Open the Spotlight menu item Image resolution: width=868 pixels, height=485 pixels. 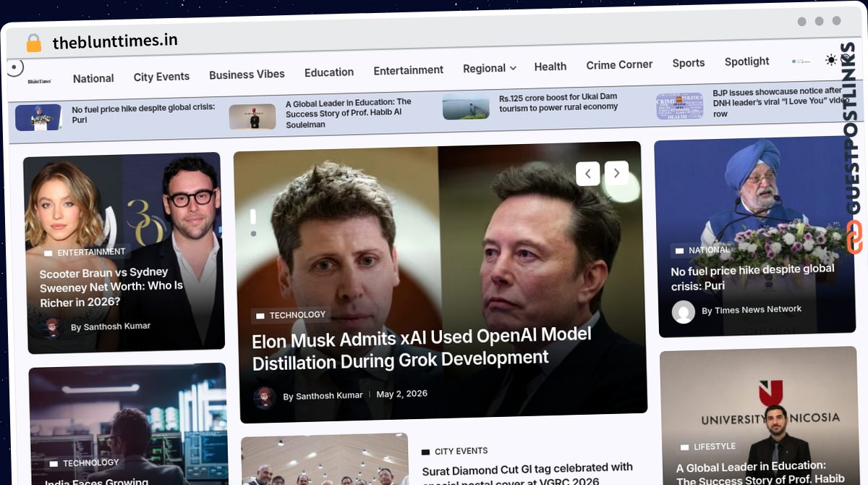pos(747,62)
